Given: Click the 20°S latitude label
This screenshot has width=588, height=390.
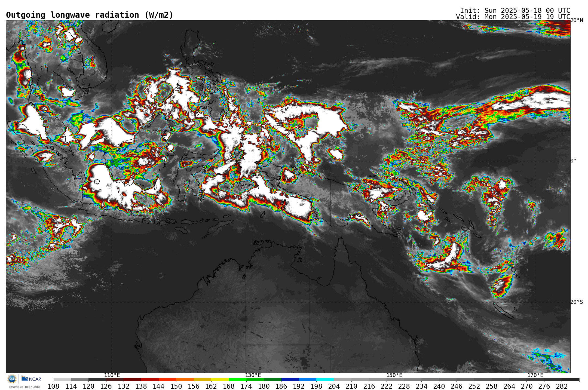Looking at the screenshot, I should point(577,302).
